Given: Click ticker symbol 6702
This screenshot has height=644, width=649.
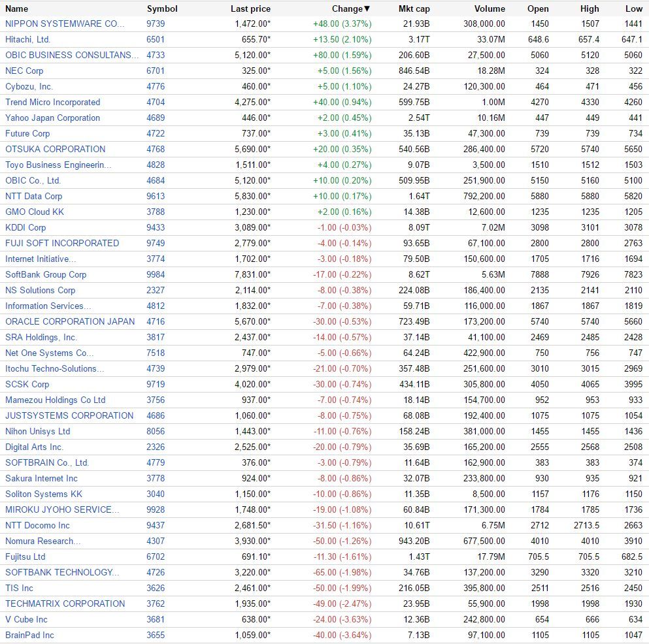Looking at the screenshot, I should pos(156,557).
